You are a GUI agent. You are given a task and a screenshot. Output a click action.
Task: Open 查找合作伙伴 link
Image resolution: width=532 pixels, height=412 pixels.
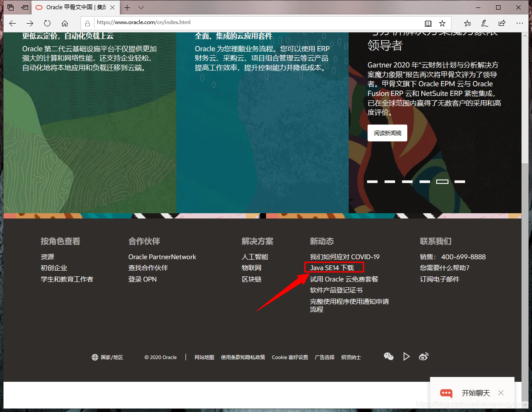[x=148, y=268]
